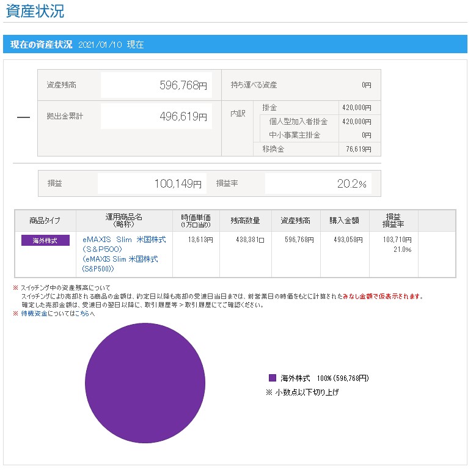Open the 待機資金 link in the notes
The height and width of the screenshot is (472, 476).
(34, 314)
